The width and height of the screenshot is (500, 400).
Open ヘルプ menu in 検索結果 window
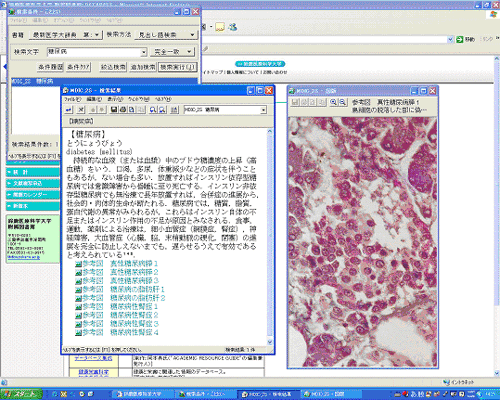(x=163, y=99)
